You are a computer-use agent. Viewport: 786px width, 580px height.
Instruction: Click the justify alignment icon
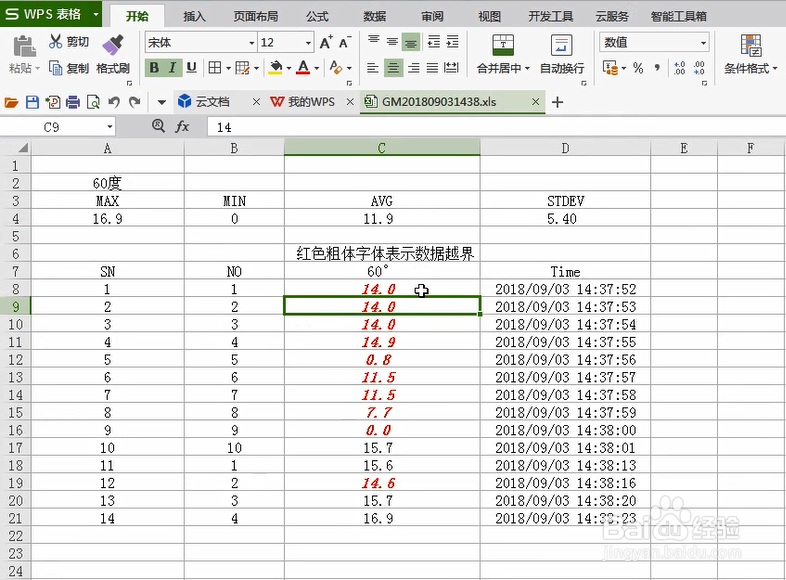pyautogui.click(x=432, y=68)
